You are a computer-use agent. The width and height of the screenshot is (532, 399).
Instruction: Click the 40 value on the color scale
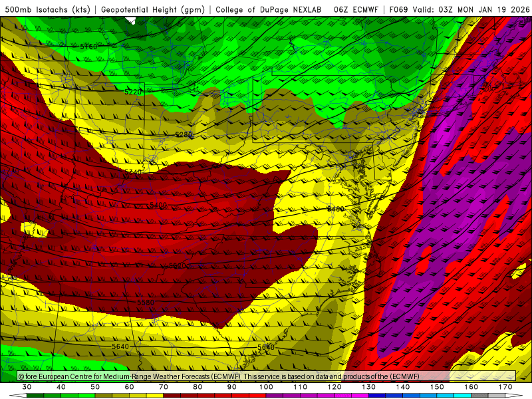click(61, 387)
